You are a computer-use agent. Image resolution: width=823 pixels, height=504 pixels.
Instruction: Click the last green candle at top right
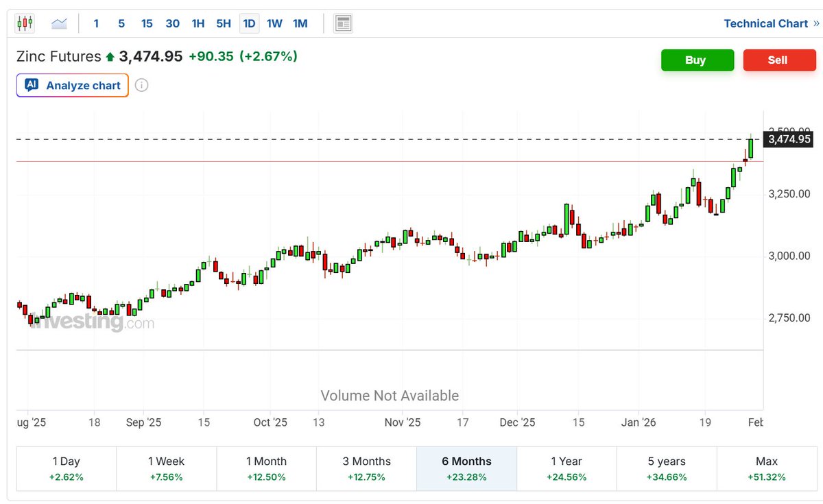pos(751,147)
